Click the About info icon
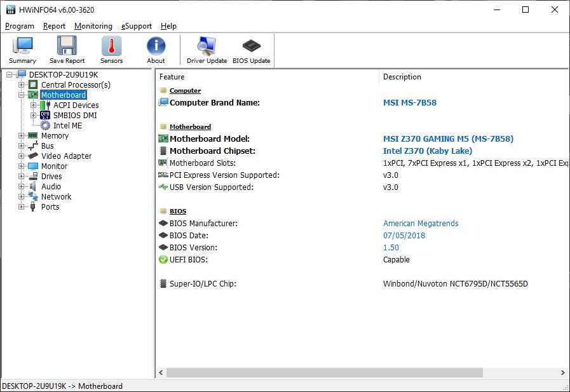 click(x=156, y=46)
